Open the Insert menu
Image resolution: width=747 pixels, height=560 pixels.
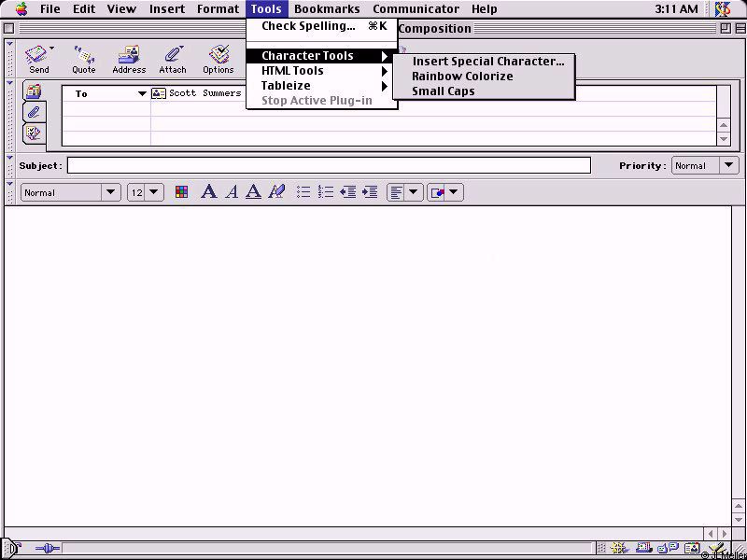[167, 9]
